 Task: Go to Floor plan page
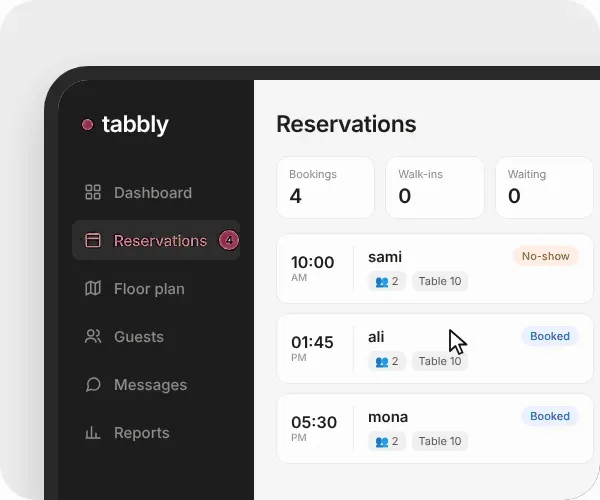click(156, 288)
